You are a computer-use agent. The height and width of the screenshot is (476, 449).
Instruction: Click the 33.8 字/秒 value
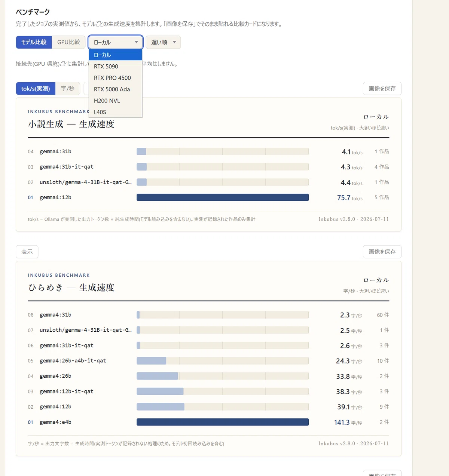(x=349, y=377)
